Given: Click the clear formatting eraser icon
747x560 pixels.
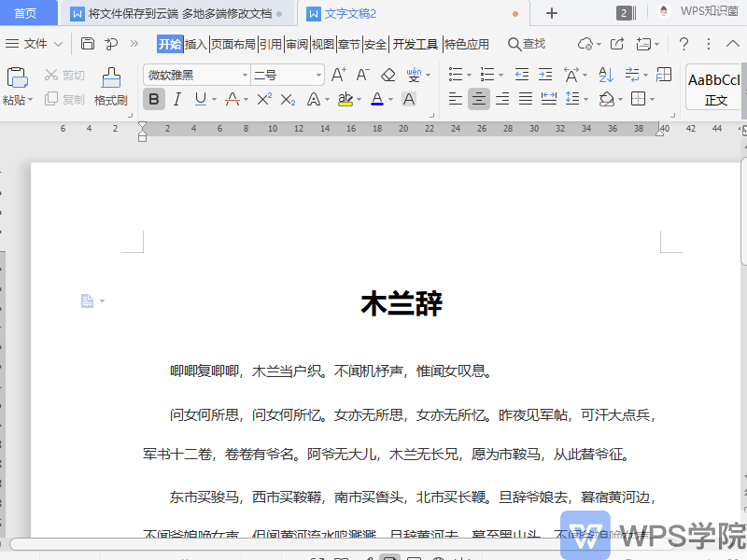Looking at the screenshot, I should [x=388, y=75].
